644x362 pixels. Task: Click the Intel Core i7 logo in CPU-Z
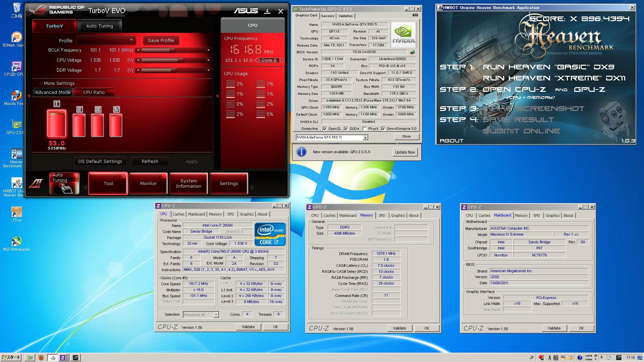tap(270, 234)
